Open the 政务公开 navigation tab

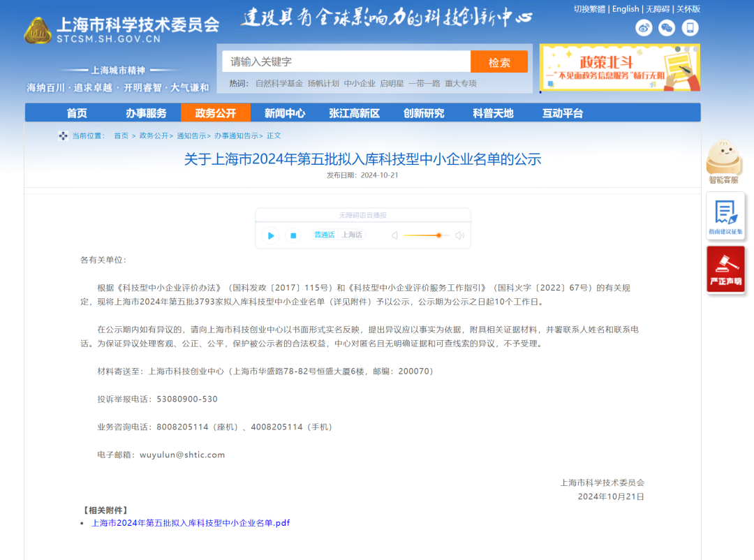click(x=215, y=113)
